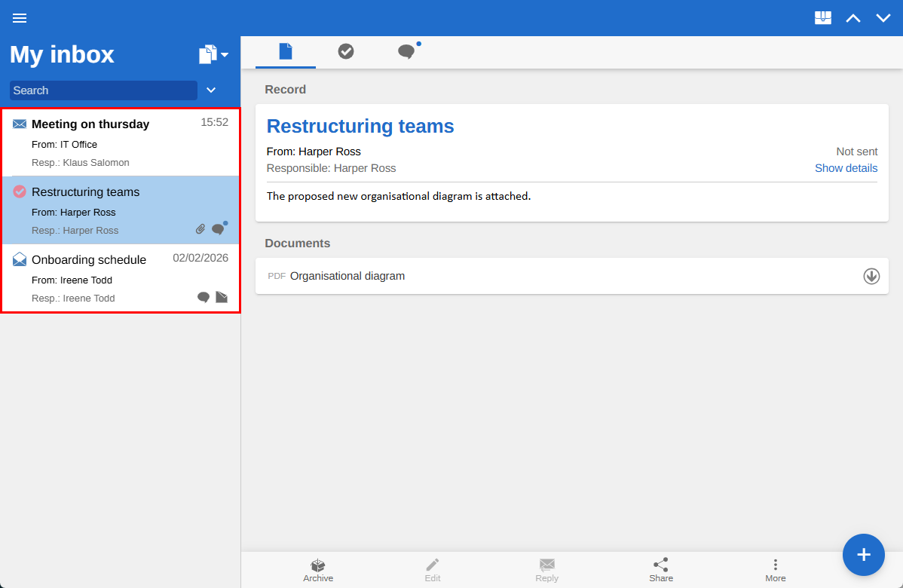Image resolution: width=903 pixels, height=588 pixels.
Task: Click Show details link
Action: (846, 168)
